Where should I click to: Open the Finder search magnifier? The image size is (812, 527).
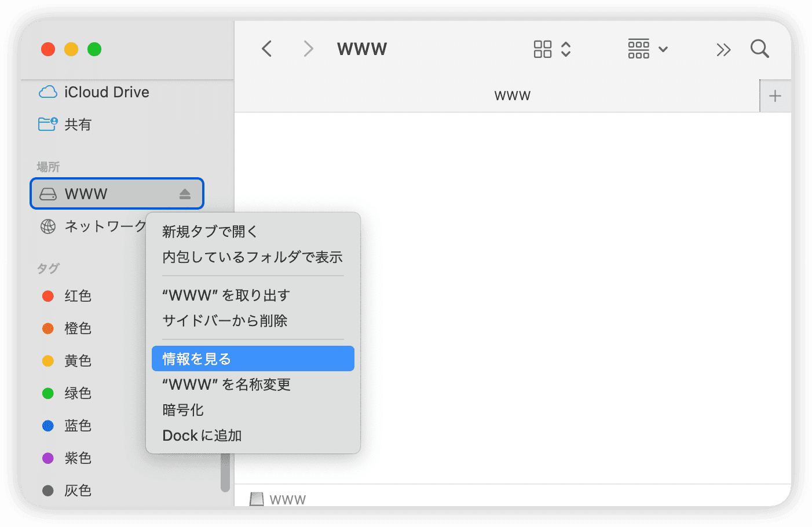[x=759, y=49]
